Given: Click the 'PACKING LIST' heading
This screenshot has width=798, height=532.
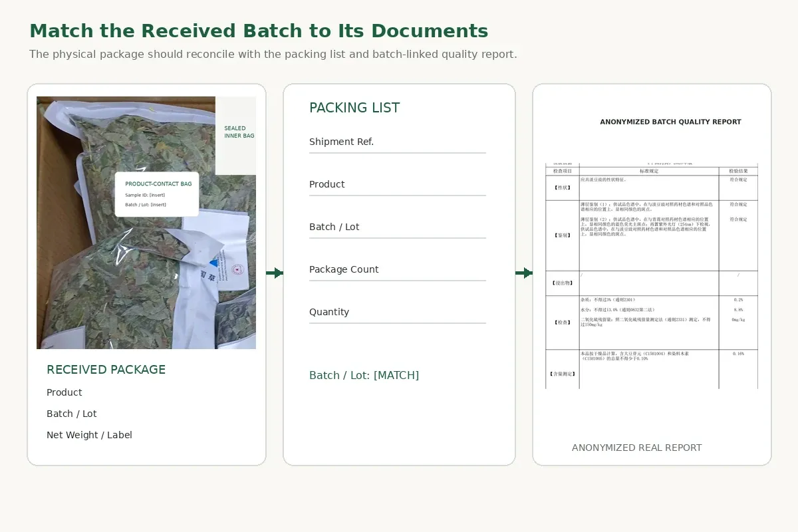Looking at the screenshot, I should point(354,108).
